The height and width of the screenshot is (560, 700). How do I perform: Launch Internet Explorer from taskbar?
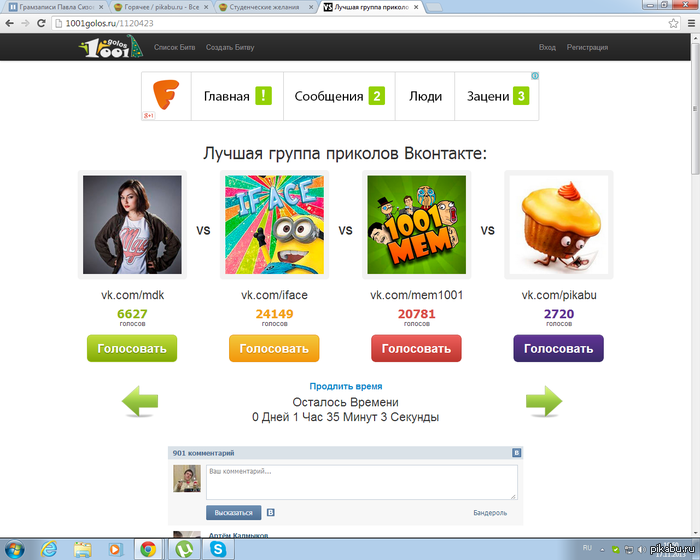pyautogui.click(x=49, y=549)
